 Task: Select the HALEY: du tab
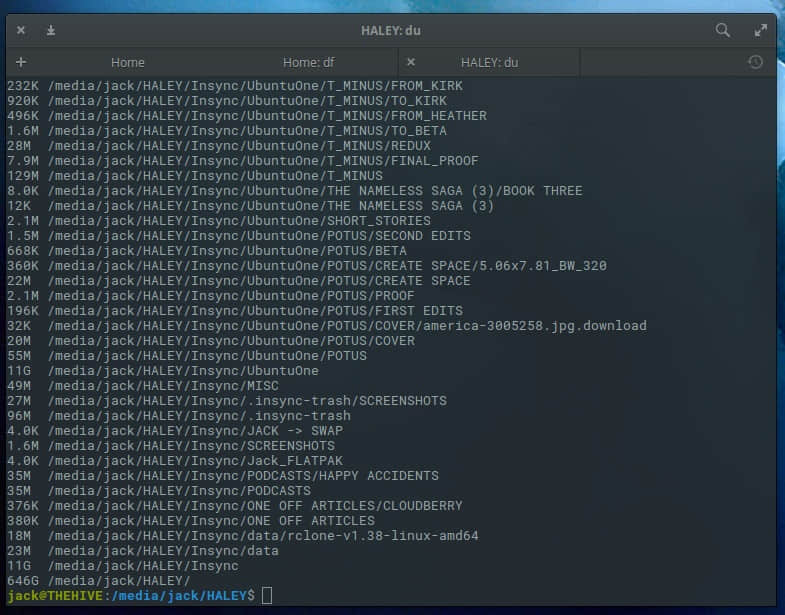point(490,62)
